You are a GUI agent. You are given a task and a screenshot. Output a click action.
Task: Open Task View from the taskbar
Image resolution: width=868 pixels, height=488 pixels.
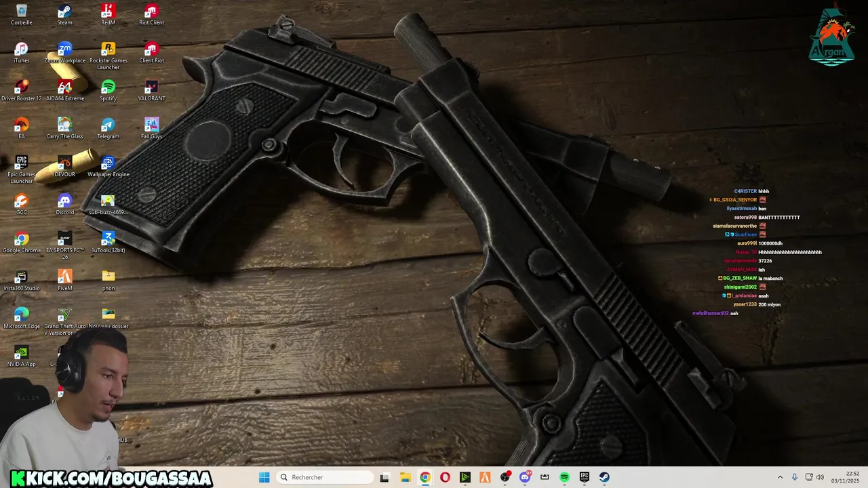point(384,477)
